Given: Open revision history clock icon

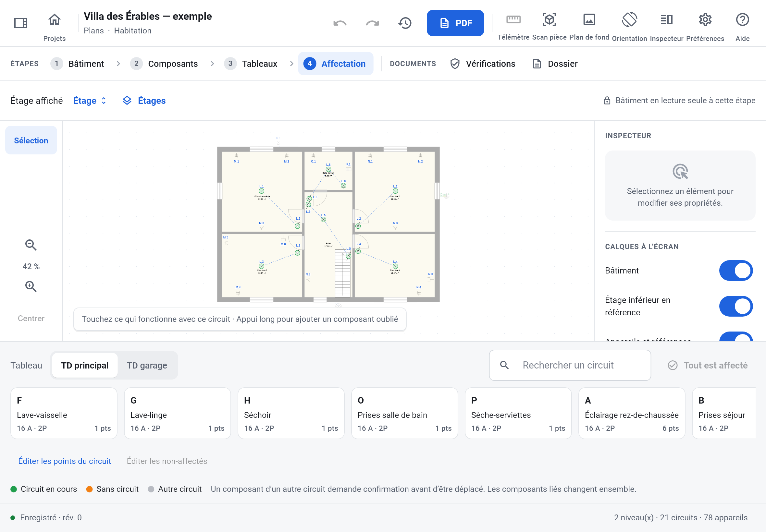Looking at the screenshot, I should 405,23.
